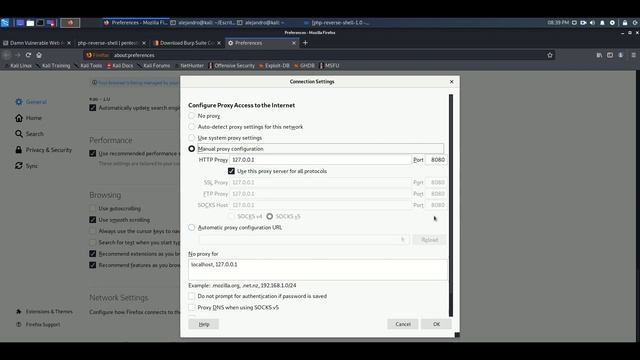
Task: Open the notifications bell in the system tray
Action: [x=602, y=23]
